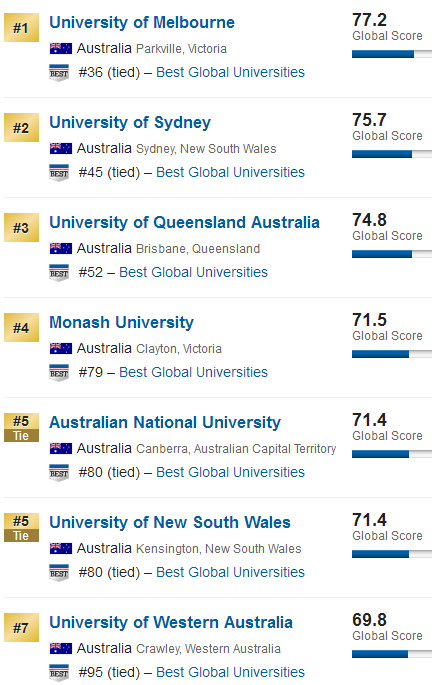This screenshot has width=442, height=685.
Task: Click Best badge icon beside #79 ranking
Action: [x=59, y=373]
